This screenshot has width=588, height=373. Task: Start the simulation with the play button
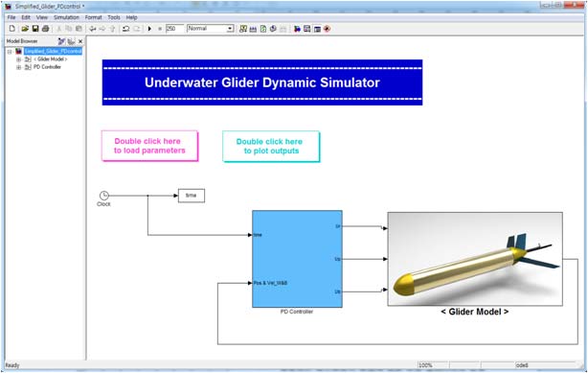point(149,29)
